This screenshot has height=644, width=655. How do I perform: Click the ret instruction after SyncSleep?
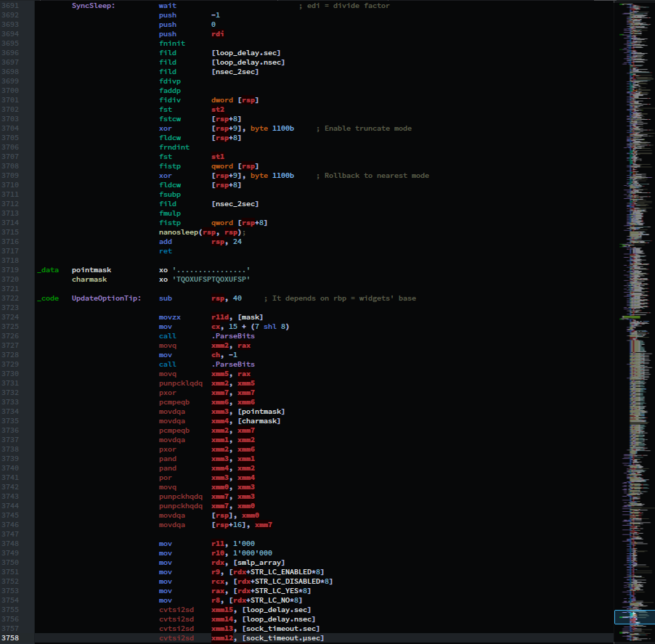[x=166, y=251]
